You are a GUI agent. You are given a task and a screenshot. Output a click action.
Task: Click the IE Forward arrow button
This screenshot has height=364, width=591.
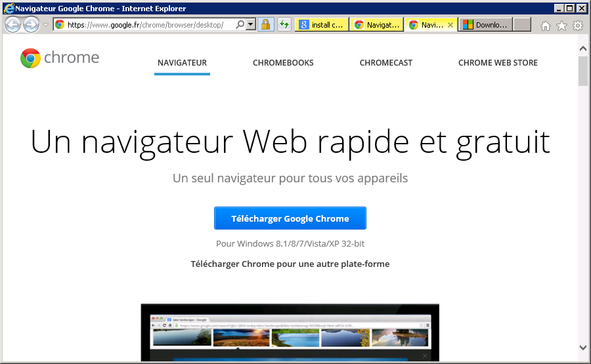click(x=31, y=25)
